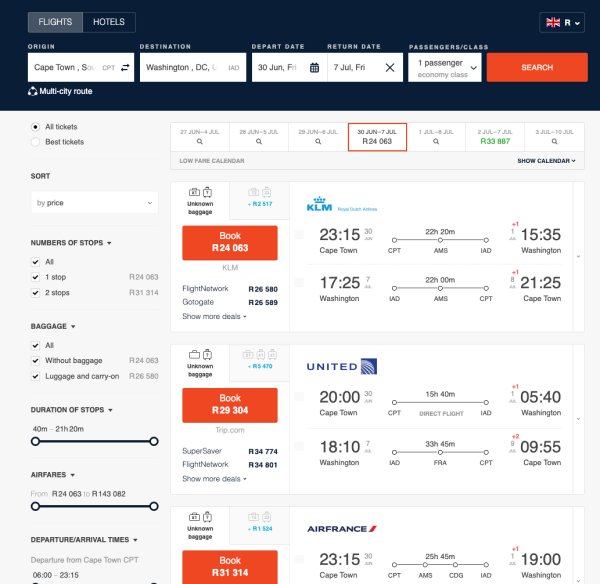This screenshot has height=584, width=600.
Task: Click the Duration of Stops slider left handle
Action: tap(35, 441)
